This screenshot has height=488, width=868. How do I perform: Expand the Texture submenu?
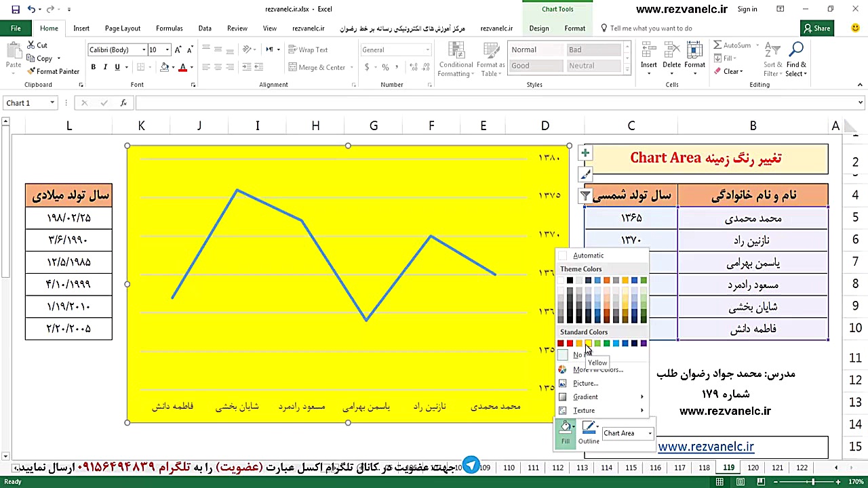coord(601,410)
